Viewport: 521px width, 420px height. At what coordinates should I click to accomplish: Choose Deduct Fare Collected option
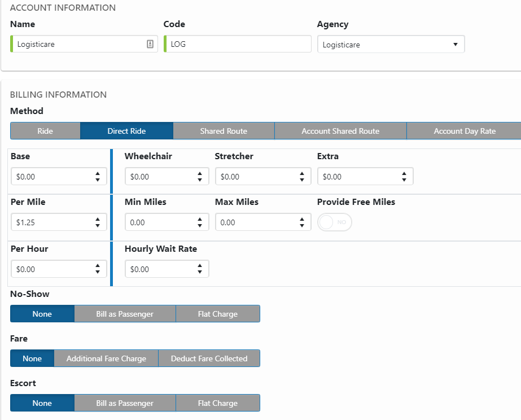[209, 358]
